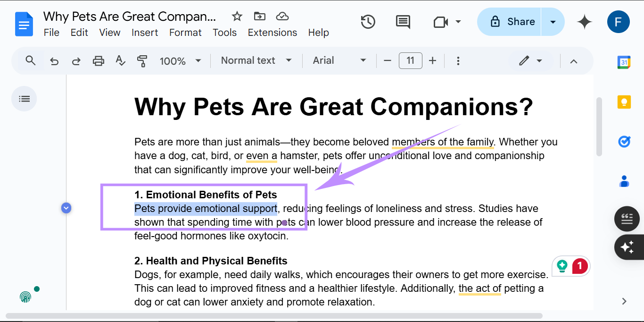Hide the side panel with the right chevron
The image size is (644, 322).
[624, 301]
